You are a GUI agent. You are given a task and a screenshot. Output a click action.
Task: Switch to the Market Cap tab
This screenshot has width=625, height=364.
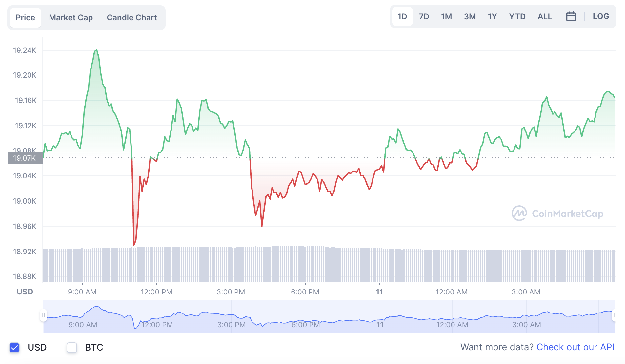[x=71, y=18]
